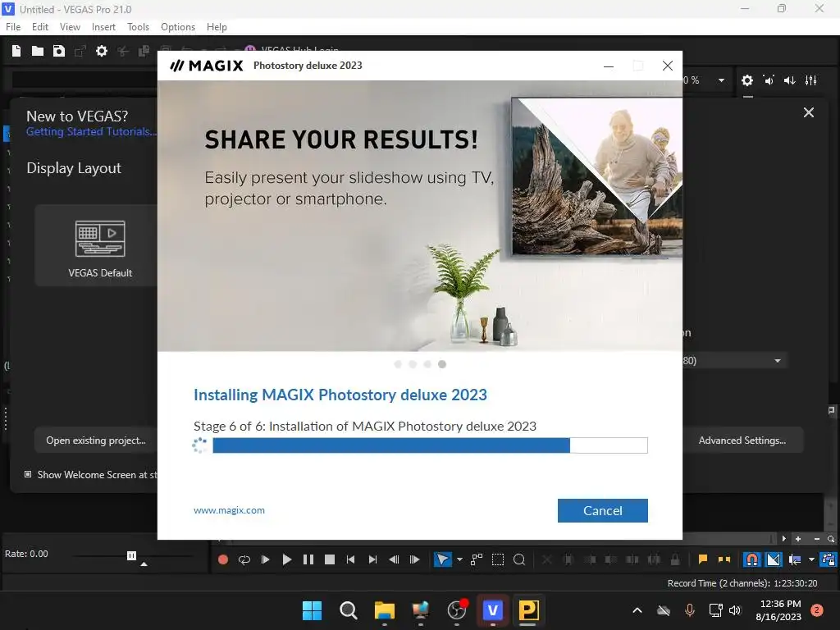The image size is (840, 630).
Task: Open File Explorer from taskbar
Action: coord(385,610)
